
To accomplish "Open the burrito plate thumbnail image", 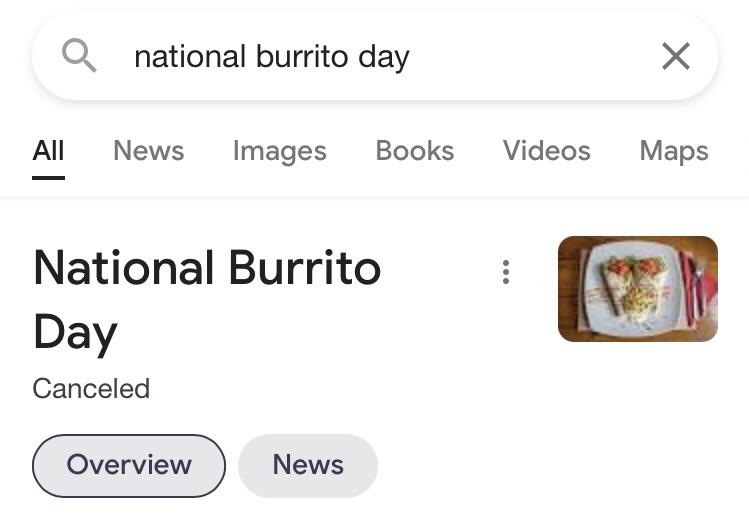I will (637, 289).
